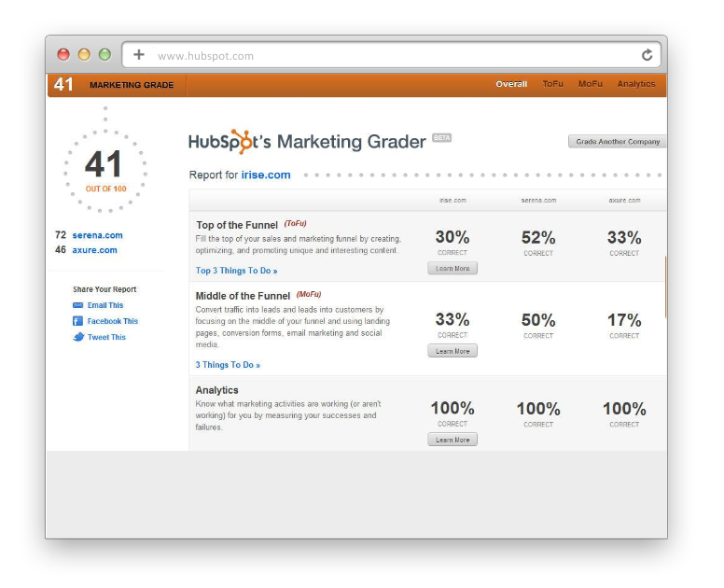Click the 52% serena ToFu score

538,237
